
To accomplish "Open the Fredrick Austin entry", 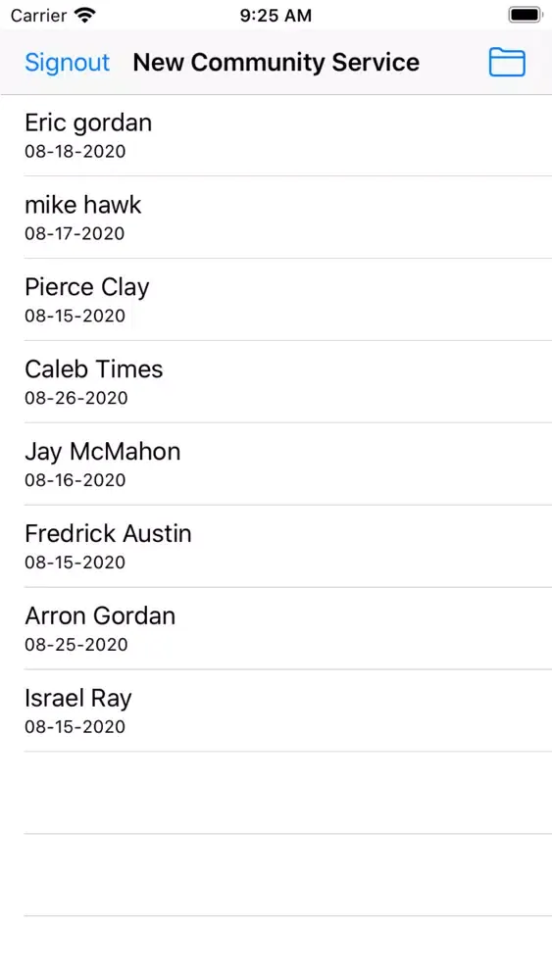I will point(276,546).
